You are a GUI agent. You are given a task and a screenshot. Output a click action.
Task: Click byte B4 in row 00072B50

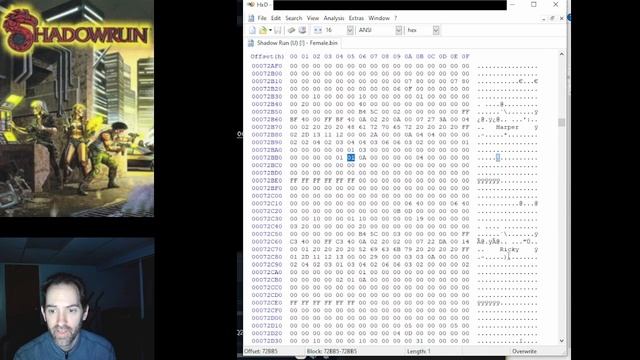pyautogui.click(x=362, y=112)
